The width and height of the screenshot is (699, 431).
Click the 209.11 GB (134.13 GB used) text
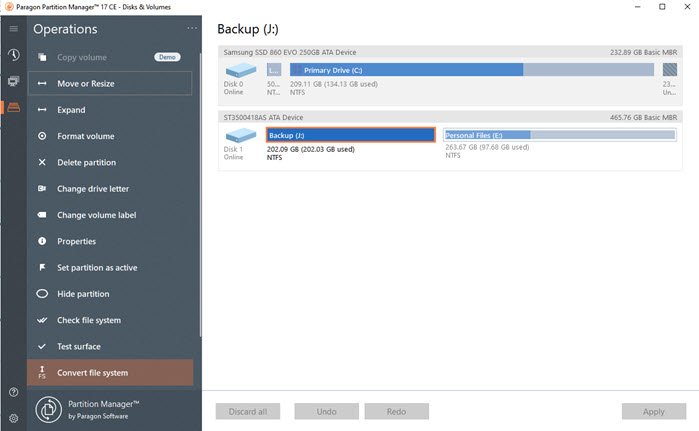point(334,84)
